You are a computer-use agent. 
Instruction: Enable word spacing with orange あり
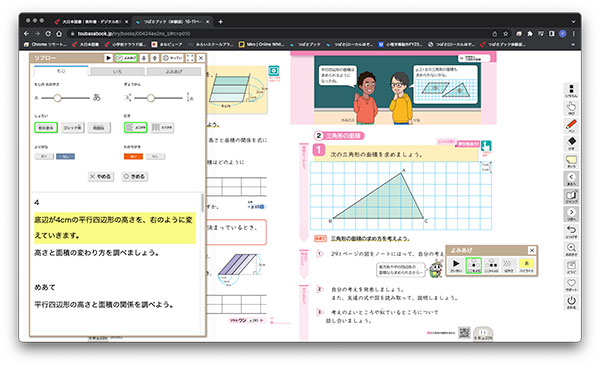pyautogui.click(x=134, y=156)
